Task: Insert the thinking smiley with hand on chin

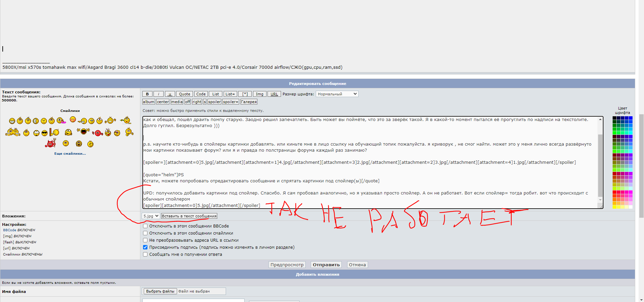Action: coord(129,132)
